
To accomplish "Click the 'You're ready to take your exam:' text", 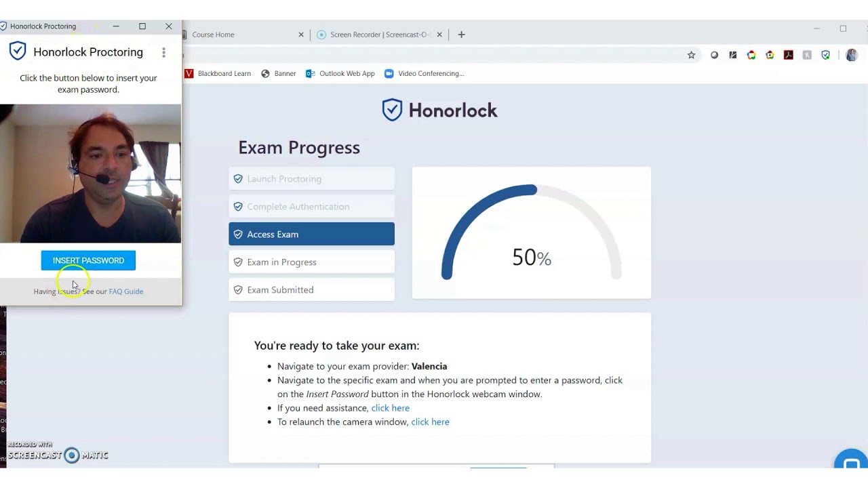I will [336, 346].
